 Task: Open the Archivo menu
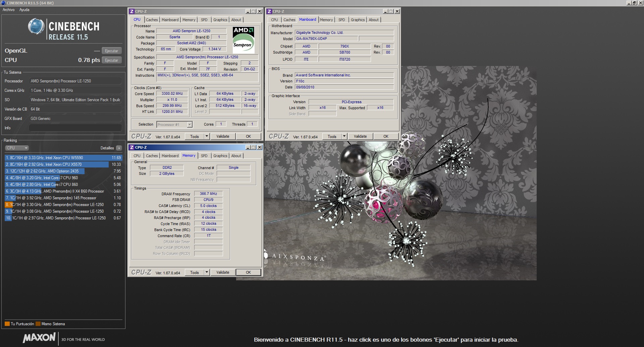(8, 10)
